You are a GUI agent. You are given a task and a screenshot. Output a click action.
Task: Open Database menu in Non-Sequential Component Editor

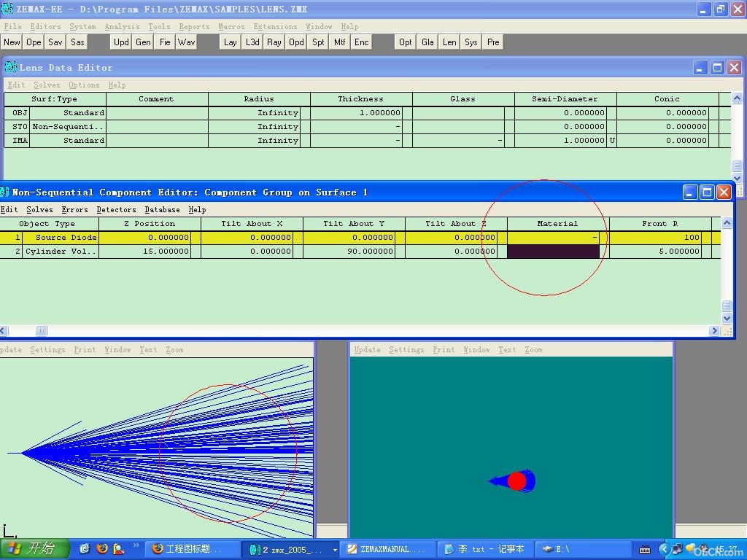click(x=163, y=209)
